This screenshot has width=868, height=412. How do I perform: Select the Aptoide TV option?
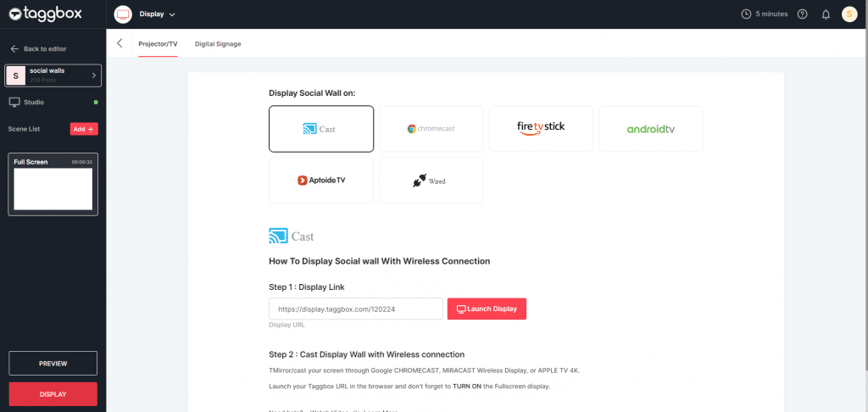[x=320, y=180]
